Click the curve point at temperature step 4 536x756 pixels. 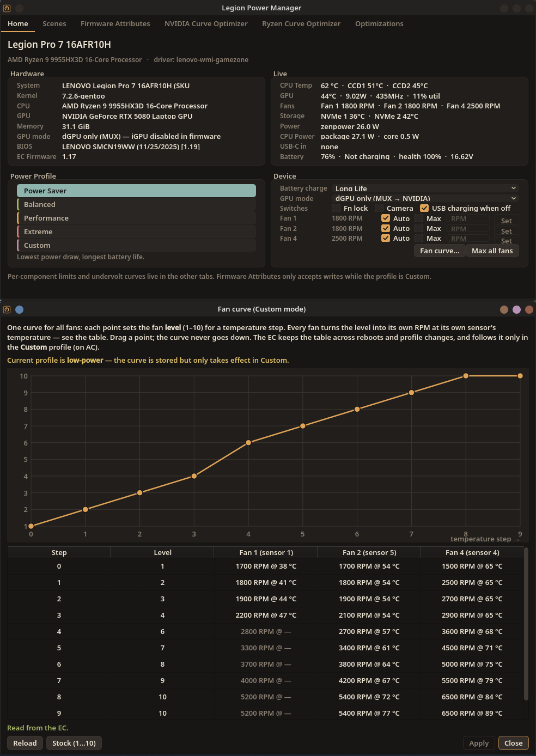coord(248,443)
